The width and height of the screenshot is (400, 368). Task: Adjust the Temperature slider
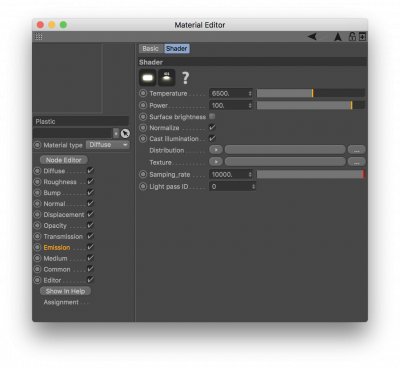click(311, 93)
